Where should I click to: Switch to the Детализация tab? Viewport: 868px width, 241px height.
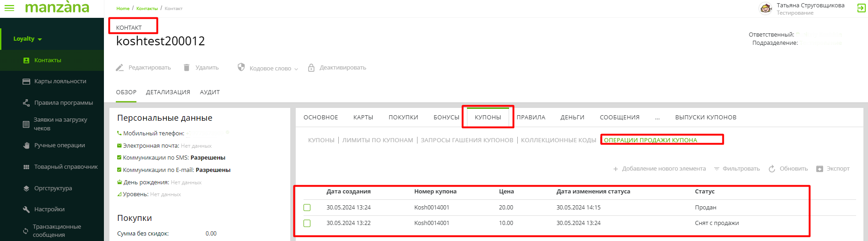[x=168, y=92]
